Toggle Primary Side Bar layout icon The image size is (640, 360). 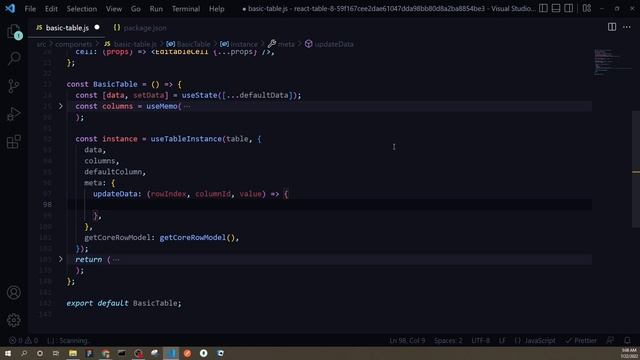pos(543,8)
